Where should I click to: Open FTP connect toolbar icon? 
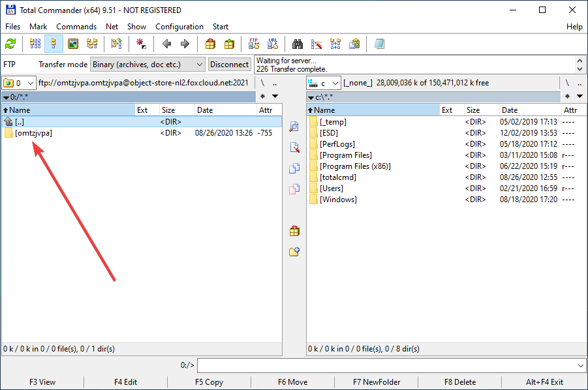click(x=255, y=44)
